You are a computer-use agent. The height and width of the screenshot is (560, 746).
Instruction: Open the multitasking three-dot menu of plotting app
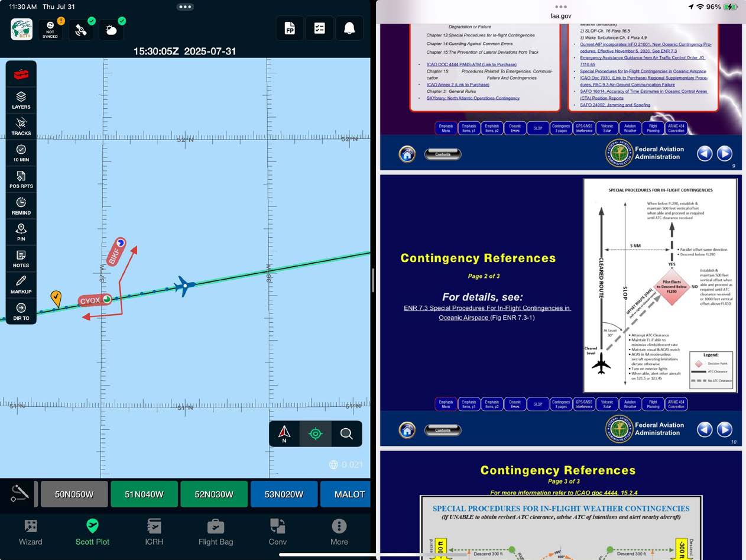coord(185,7)
